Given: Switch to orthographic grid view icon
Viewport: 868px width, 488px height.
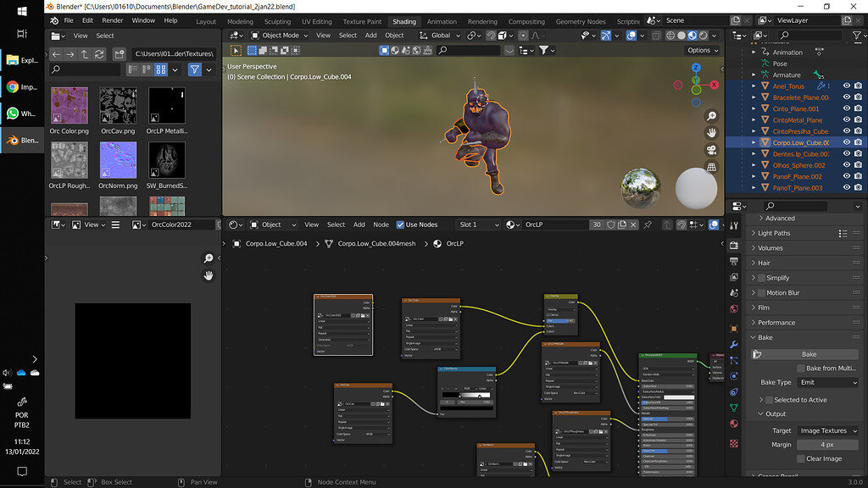Looking at the screenshot, I should coord(711,167).
